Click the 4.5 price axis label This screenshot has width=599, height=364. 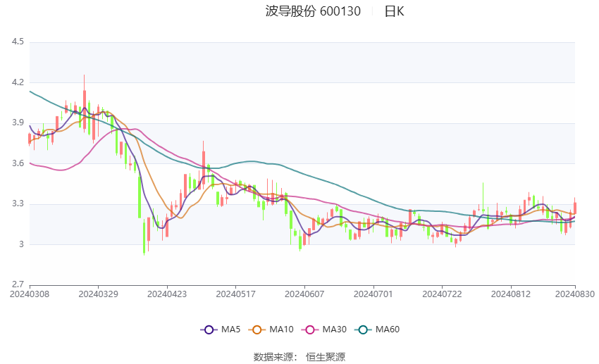coord(18,42)
